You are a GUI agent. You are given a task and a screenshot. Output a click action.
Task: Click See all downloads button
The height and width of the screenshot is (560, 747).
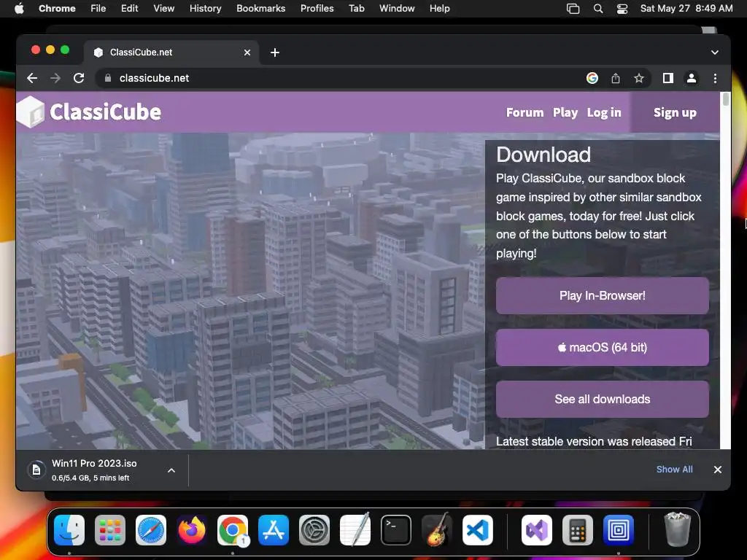(x=602, y=399)
